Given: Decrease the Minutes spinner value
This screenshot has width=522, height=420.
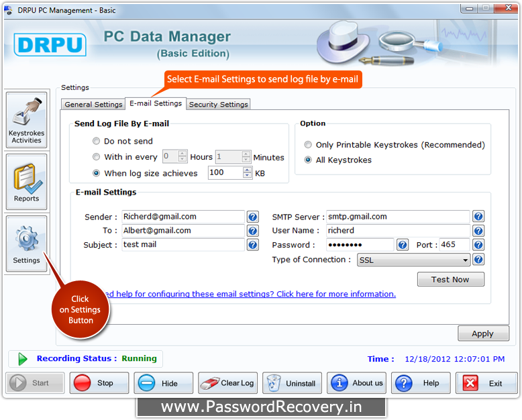Looking at the screenshot, I should coord(246,160).
